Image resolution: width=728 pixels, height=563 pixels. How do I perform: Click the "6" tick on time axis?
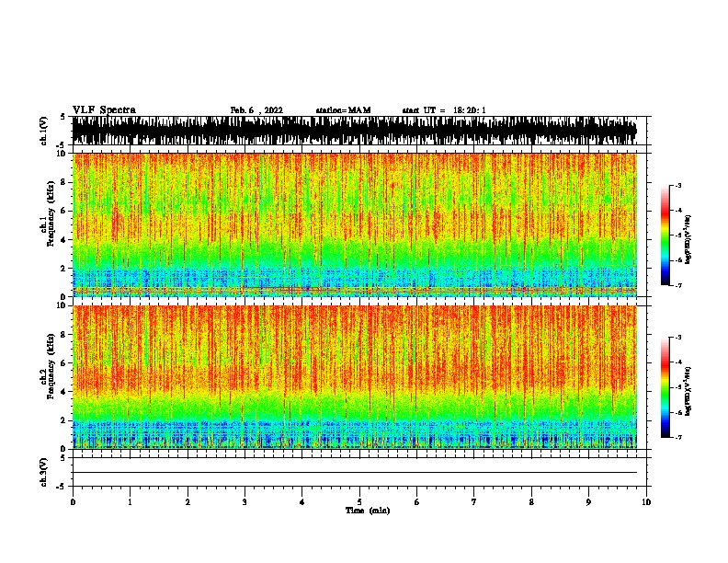point(417,502)
